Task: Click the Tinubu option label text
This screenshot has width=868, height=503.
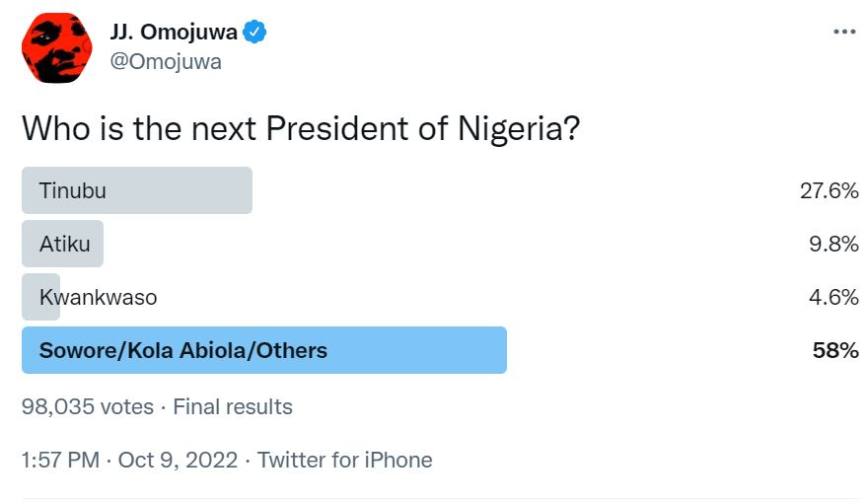Action: click(73, 191)
